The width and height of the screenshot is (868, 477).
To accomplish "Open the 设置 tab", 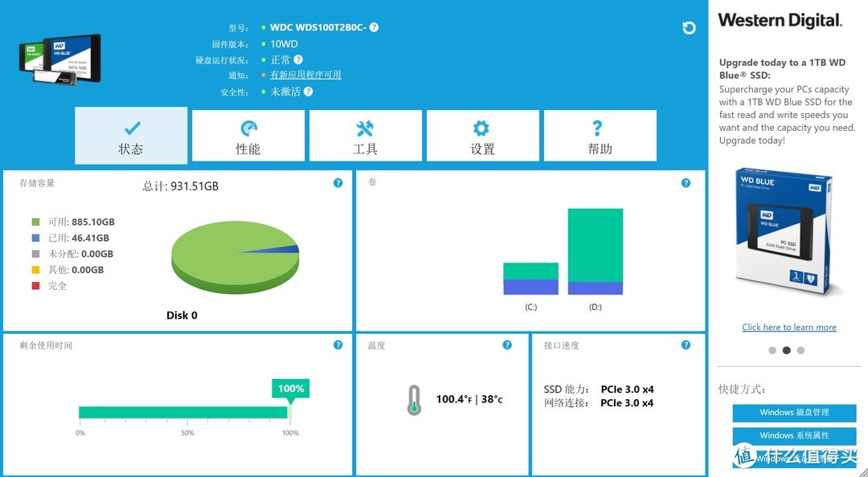I will pos(483,136).
